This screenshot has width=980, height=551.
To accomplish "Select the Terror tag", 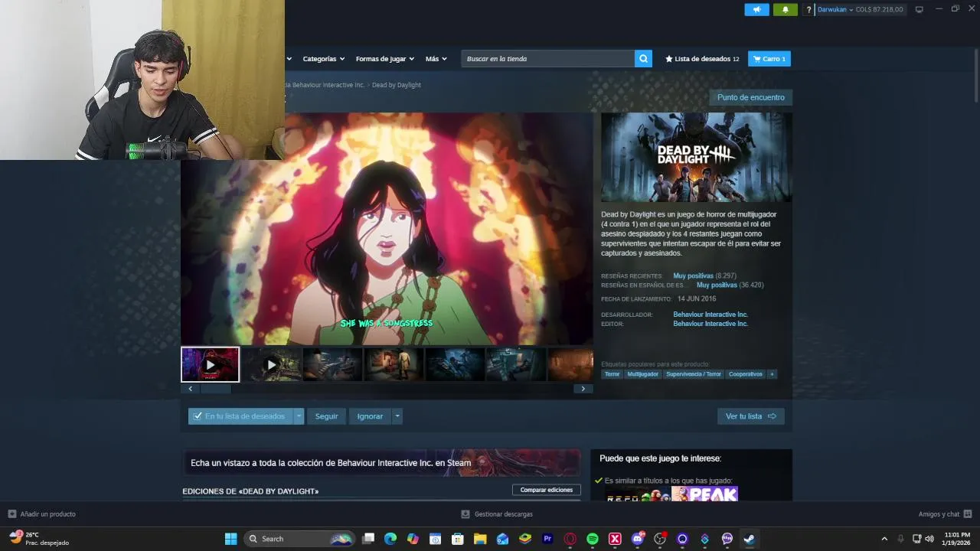I will coord(612,374).
